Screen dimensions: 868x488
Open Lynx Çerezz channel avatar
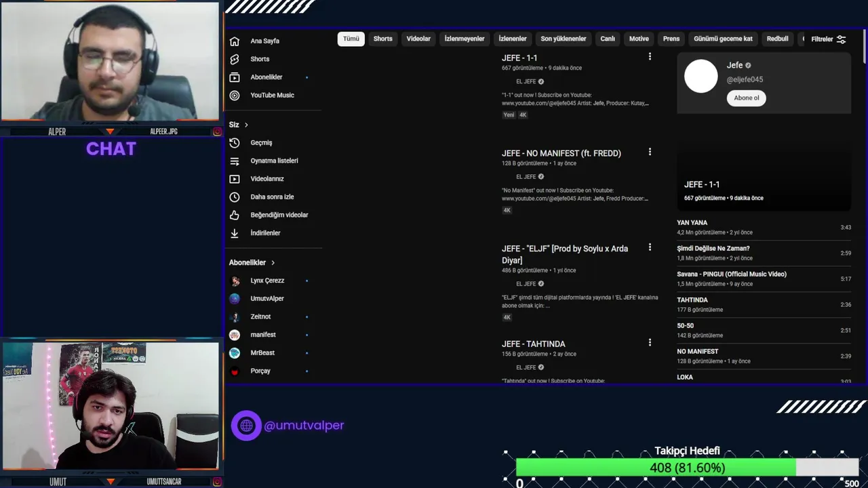click(235, 281)
